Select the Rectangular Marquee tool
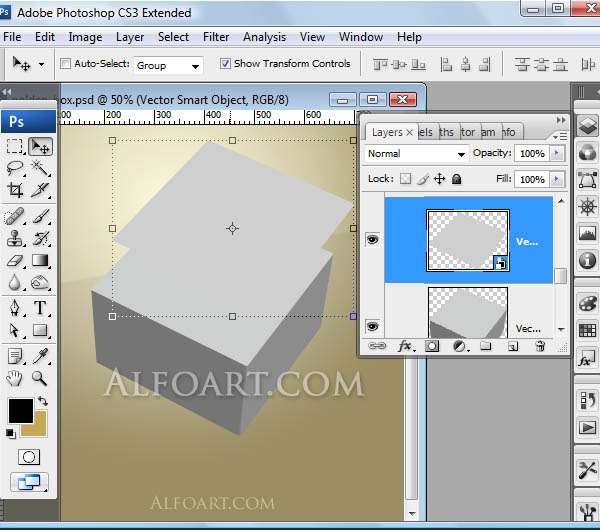The height and width of the screenshot is (530, 600). 15,146
